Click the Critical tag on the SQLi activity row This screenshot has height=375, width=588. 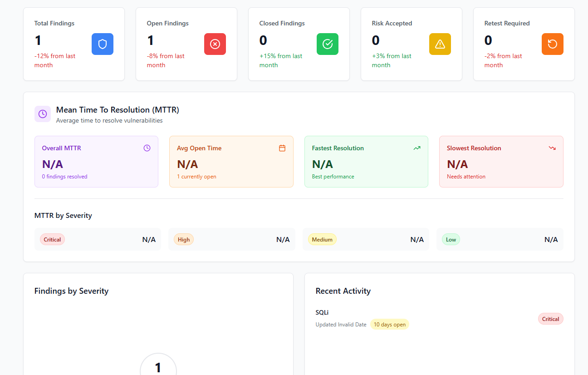550,319
